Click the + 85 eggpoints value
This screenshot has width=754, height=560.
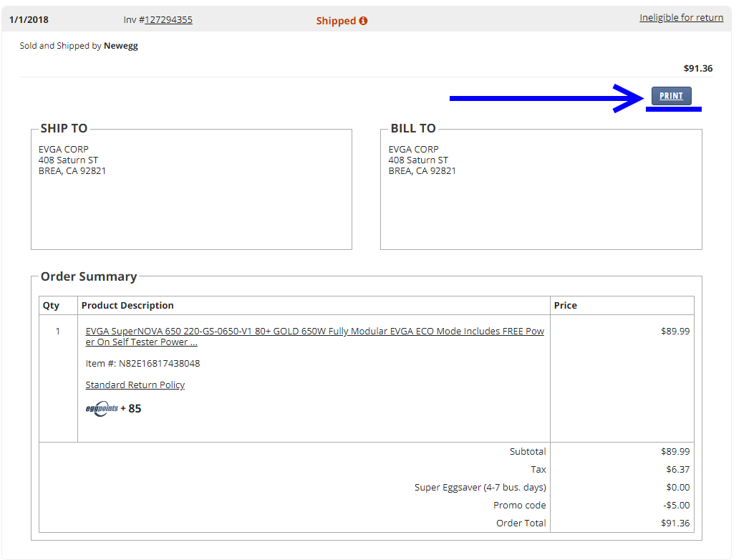(131, 408)
